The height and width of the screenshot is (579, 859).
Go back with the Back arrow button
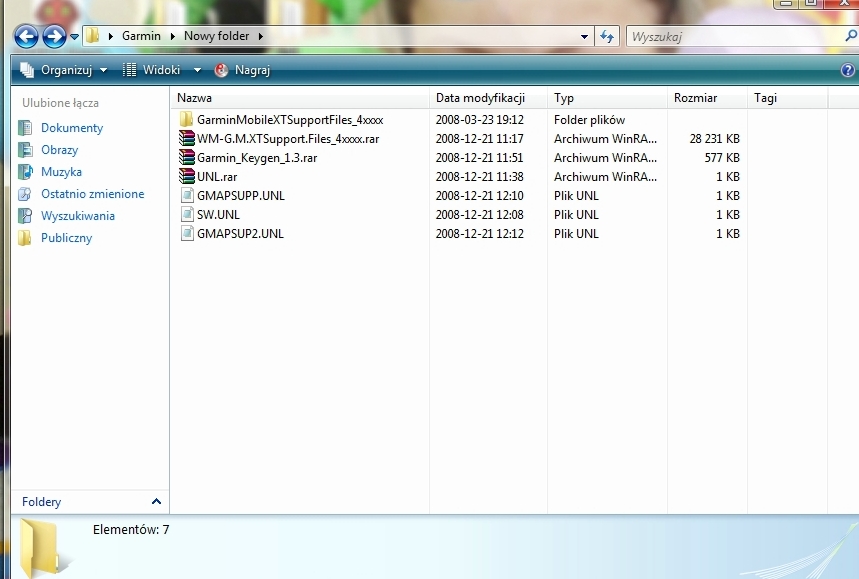coord(26,37)
